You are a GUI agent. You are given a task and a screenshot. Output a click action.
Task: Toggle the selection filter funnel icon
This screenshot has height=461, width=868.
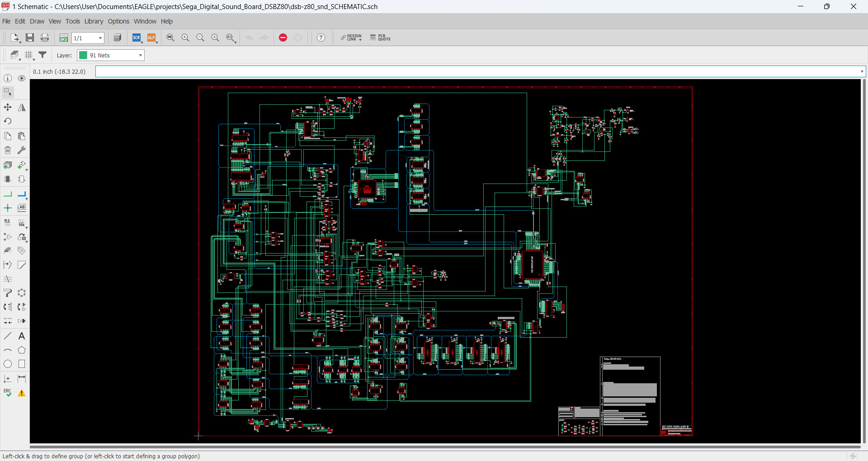pyautogui.click(x=42, y=55)
